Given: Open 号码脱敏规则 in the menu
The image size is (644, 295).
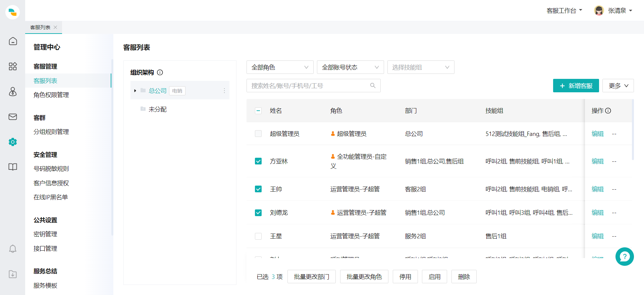Looking at the screenshot, I should pos(51,169).
